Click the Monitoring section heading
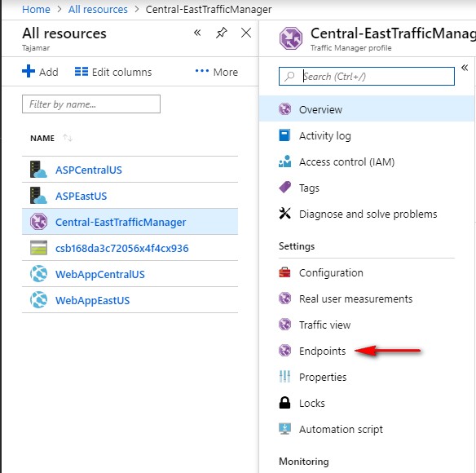Viewport: 476px width, 473px height. 303,461
